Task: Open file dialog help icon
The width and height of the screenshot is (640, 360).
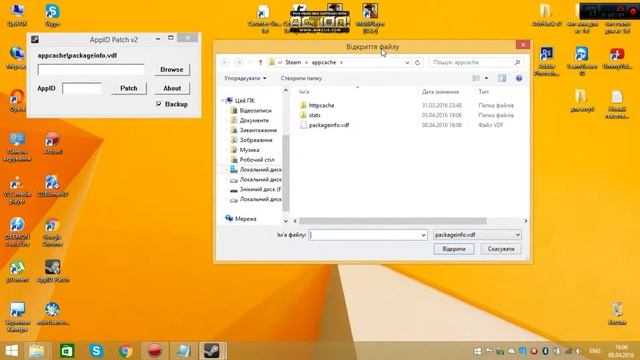Action: tap(519, 78)
